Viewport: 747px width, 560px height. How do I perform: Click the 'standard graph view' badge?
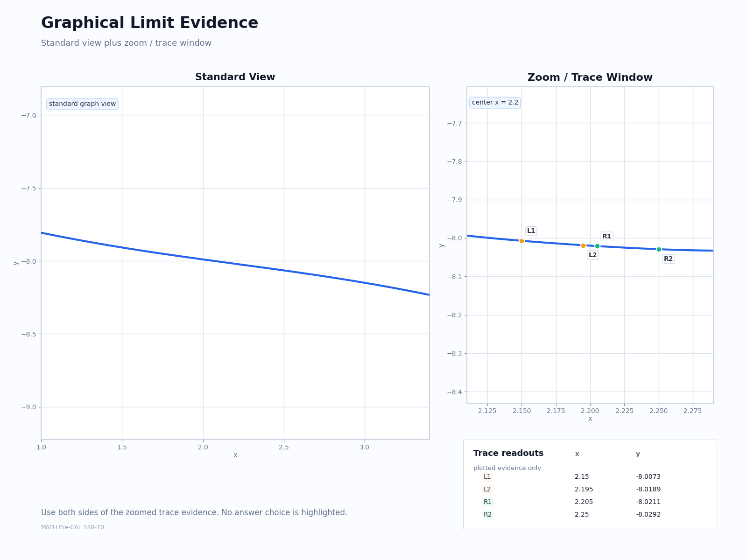pyautogui.click(x=83, y=104)
